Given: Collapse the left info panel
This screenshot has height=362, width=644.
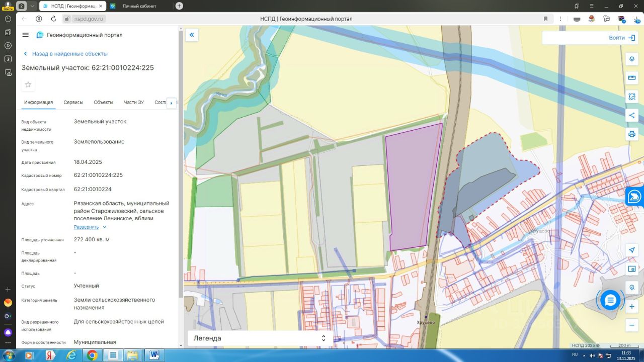Looking at the screenshot, I should pyautogui.click(x=192, y=35).
